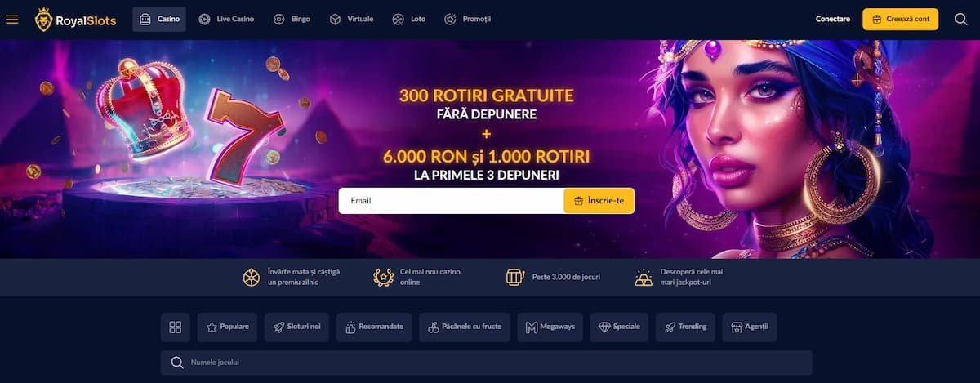
Task: Click the jackpot gold bars icon
Action: (x=644, y=277)
